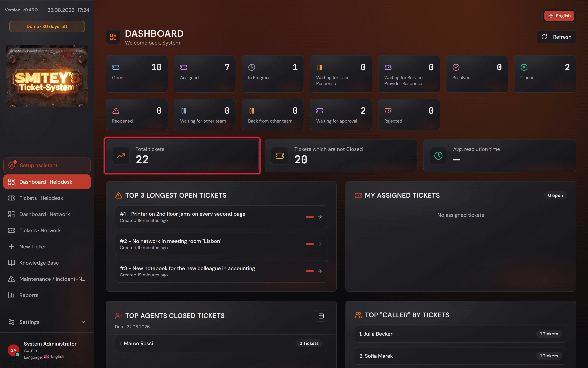Launch the Setup assistant

click(47, 165)
